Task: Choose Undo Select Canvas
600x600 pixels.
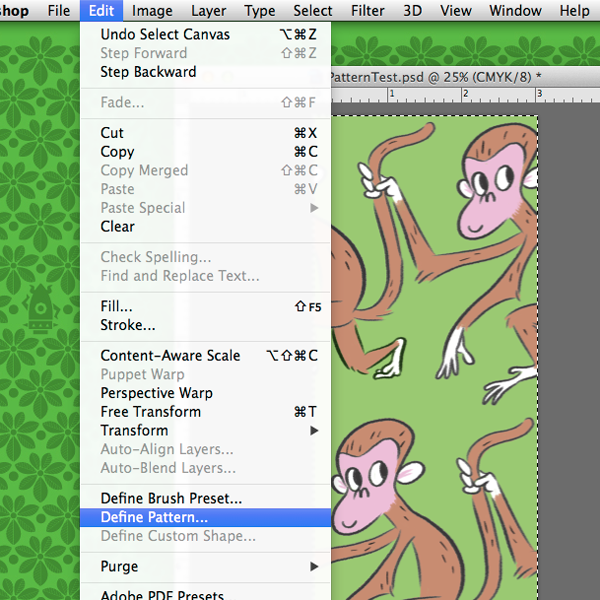Action: pos(205,34)
